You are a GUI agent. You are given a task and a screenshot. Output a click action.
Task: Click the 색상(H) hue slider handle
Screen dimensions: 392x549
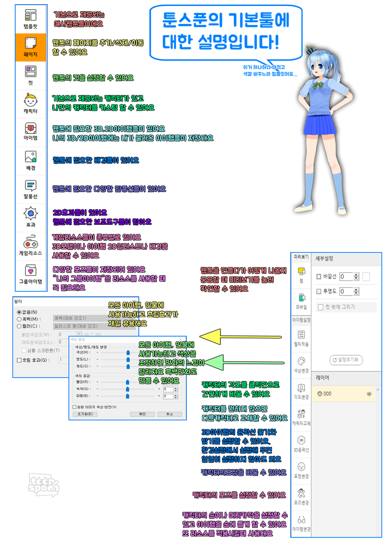128,352
